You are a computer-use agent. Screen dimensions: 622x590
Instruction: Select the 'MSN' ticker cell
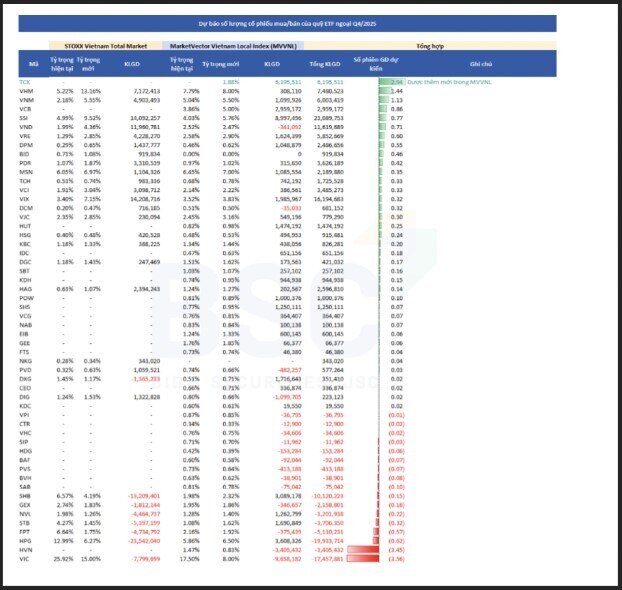click(26, 172)
